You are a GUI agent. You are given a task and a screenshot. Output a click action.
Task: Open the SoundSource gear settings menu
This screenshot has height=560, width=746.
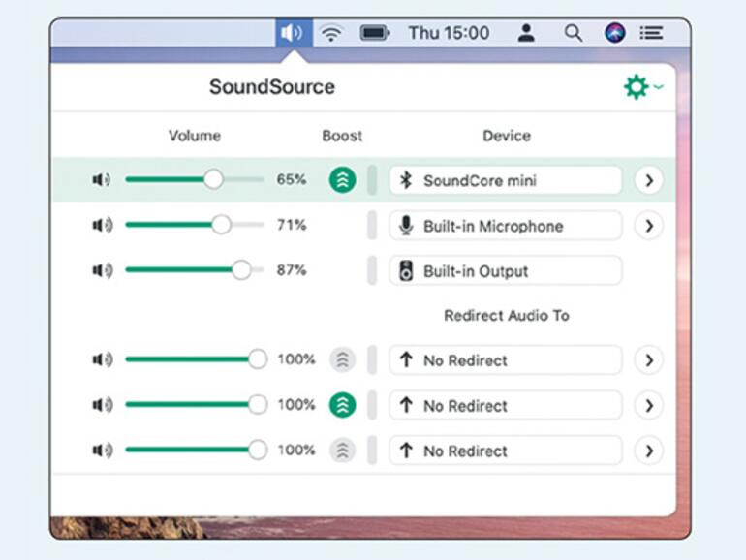(x=641, y=87)
